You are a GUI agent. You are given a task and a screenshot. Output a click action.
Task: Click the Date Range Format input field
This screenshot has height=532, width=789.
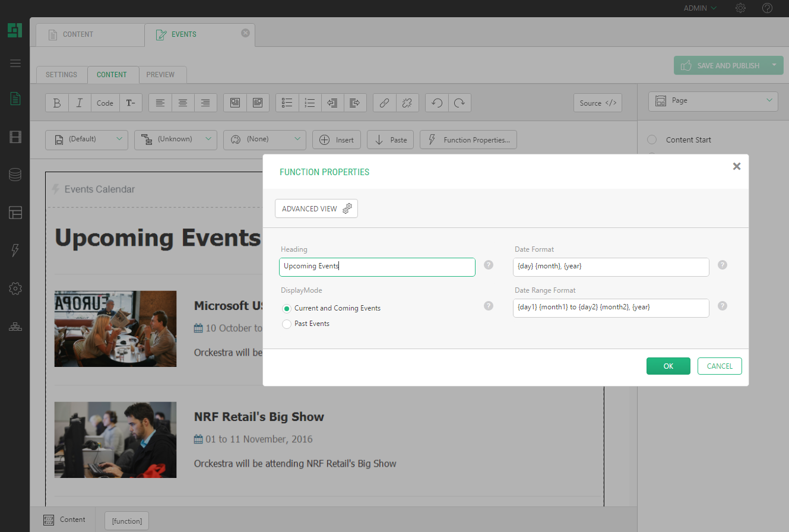[610, 308]
